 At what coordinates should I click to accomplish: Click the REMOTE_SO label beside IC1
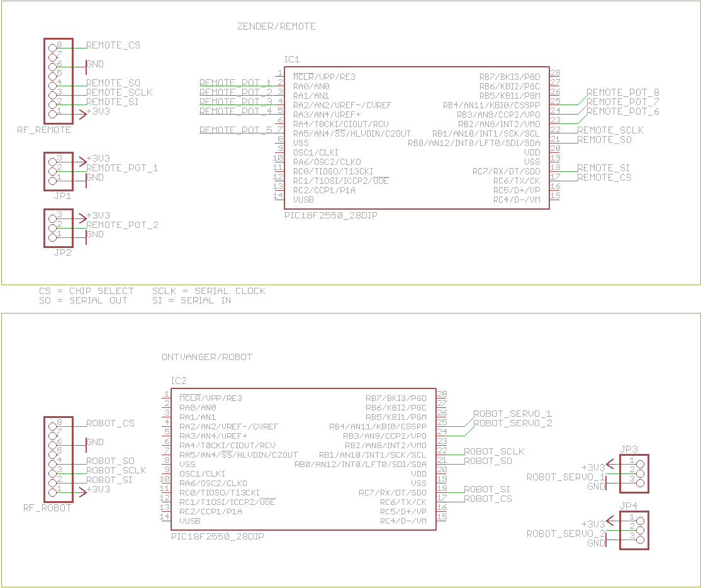click(603, 140)
